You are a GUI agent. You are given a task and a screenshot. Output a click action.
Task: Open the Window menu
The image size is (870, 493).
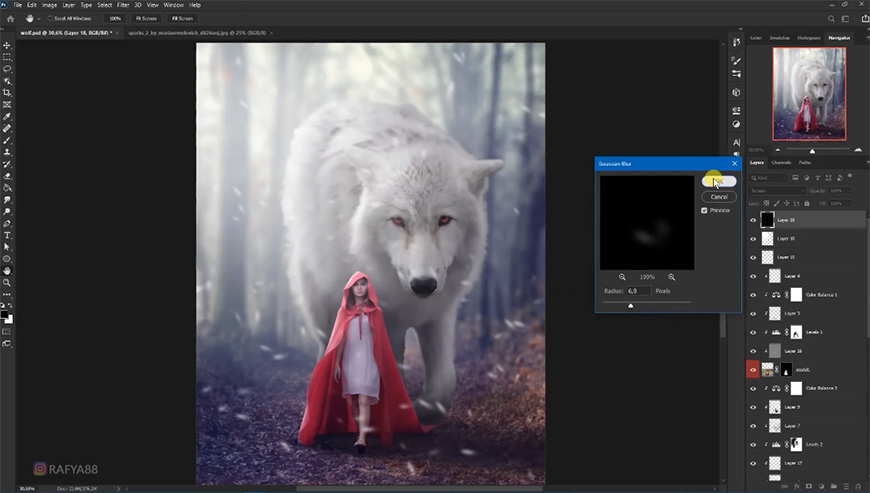(173, 5)
